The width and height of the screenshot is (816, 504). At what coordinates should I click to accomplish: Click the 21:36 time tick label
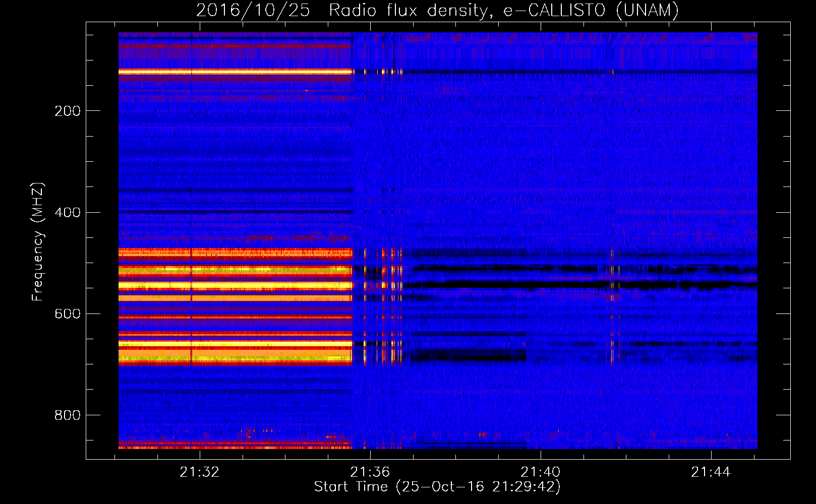point(370,472)
